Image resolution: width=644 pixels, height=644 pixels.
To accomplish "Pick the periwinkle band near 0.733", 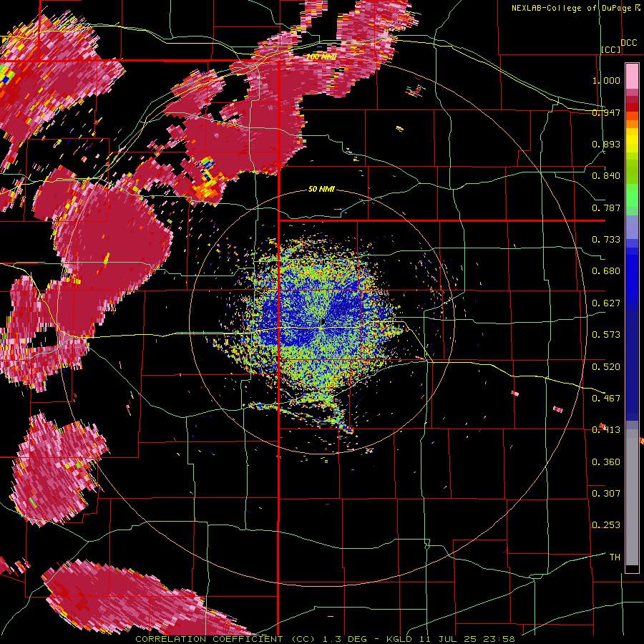I will coord(632,227).
